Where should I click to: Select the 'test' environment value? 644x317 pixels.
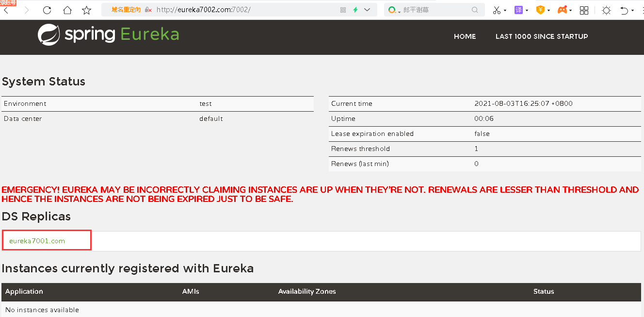tap(206, 103)
